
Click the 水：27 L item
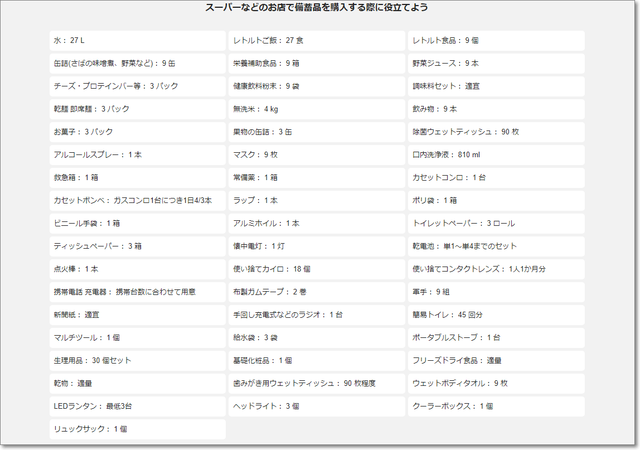[137, 41]
